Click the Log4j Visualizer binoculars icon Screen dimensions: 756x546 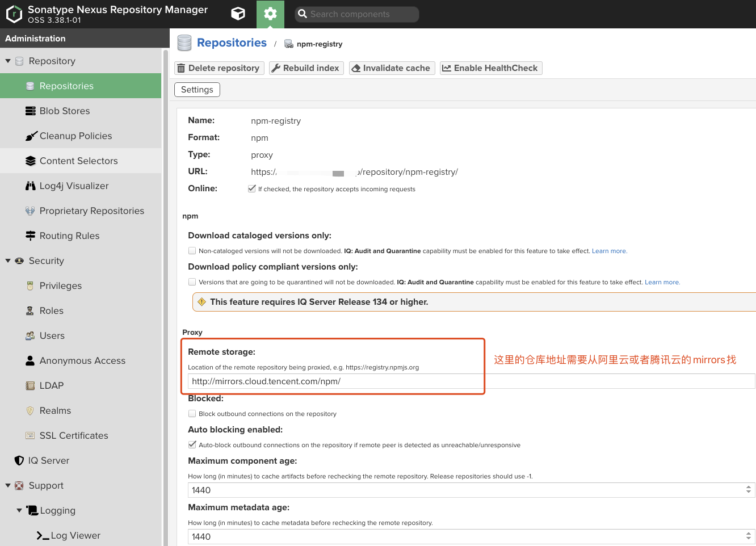pos(31,186)
